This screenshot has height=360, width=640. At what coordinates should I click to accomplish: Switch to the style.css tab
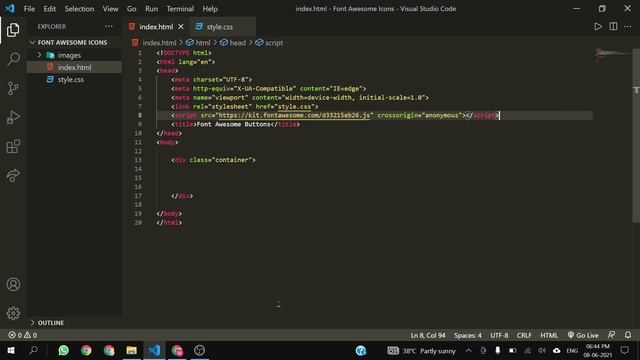coord(222,27)
